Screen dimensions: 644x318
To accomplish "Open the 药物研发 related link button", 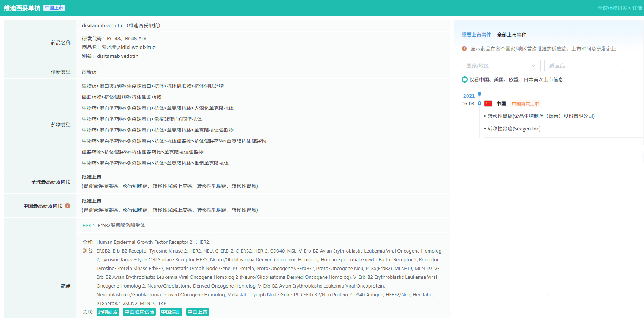I will coord(108,312).
